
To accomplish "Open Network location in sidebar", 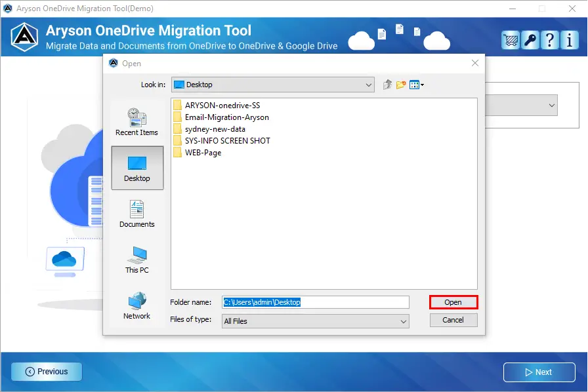I will (137, 306).
